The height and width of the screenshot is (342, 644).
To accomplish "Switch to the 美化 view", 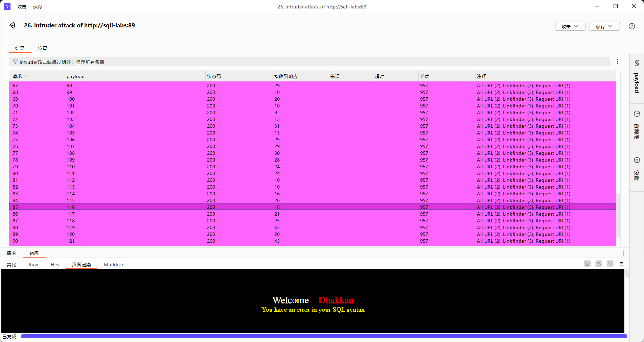I will (11, 265).
